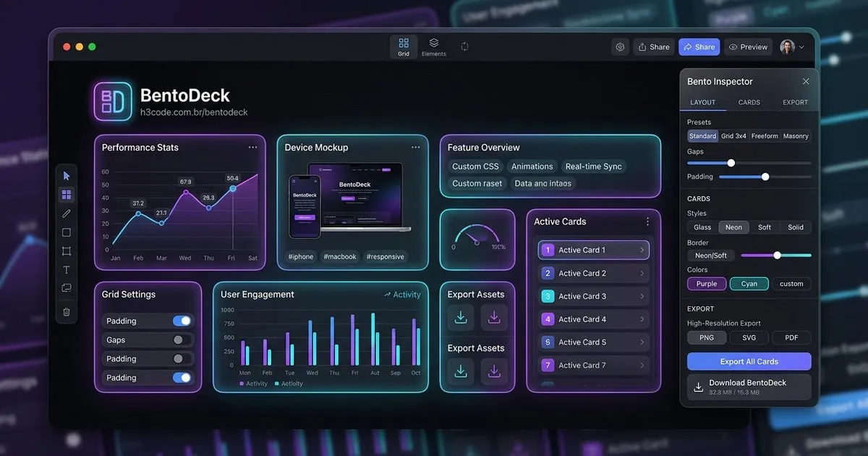Select the text T tool
The height and width of the screenshot is (456, 868).
[x=67, y=270]
